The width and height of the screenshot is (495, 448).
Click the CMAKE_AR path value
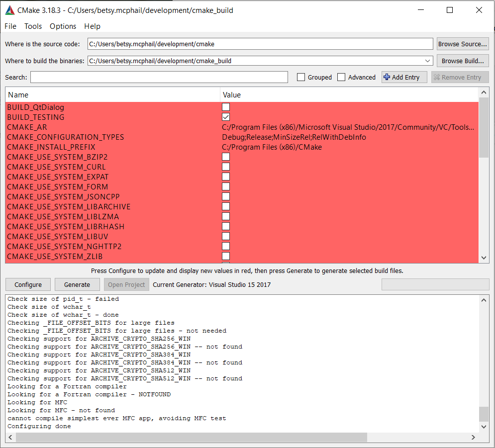pos(348,127)
